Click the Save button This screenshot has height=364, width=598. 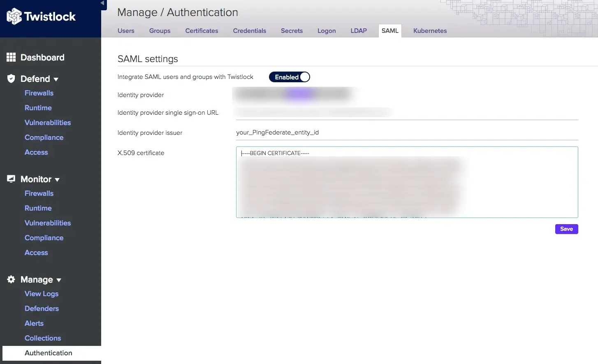tap(566, 229)
